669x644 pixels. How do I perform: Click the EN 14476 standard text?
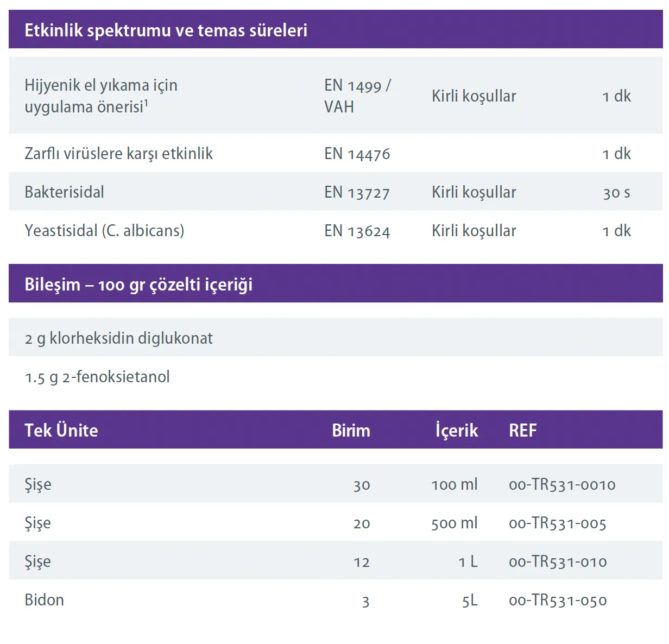357,154
